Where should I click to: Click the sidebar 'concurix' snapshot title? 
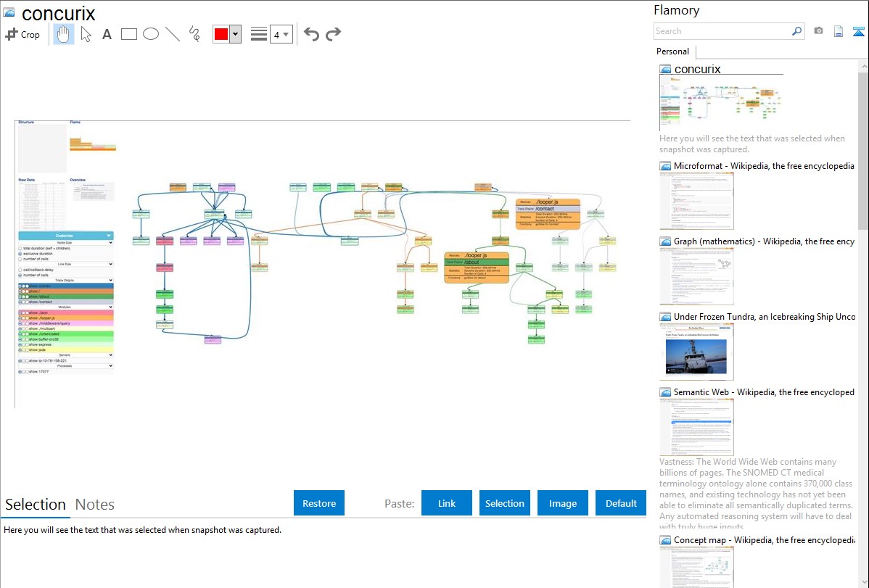click(697, 70)
